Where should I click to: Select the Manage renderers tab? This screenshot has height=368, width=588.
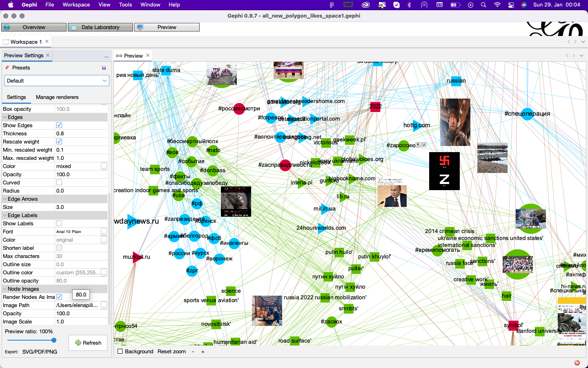click(57, 97)
